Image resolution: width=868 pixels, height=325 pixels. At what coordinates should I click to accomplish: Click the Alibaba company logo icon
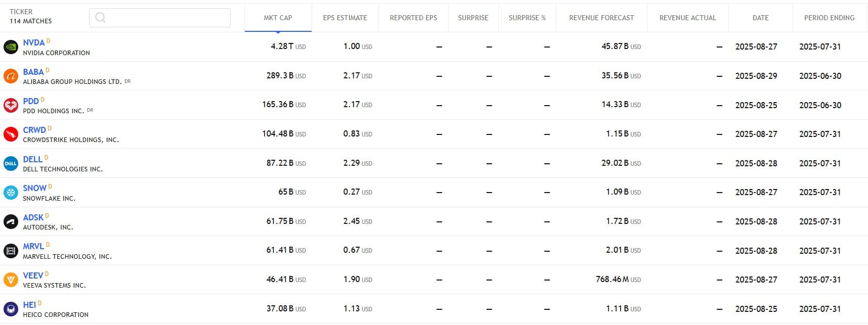click(11, 76)
